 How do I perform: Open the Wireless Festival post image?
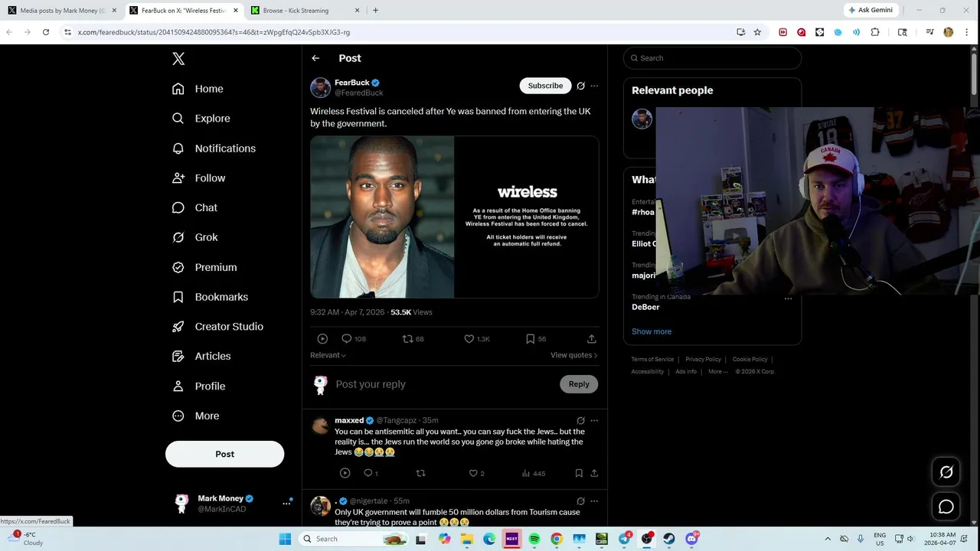(454, 217)
